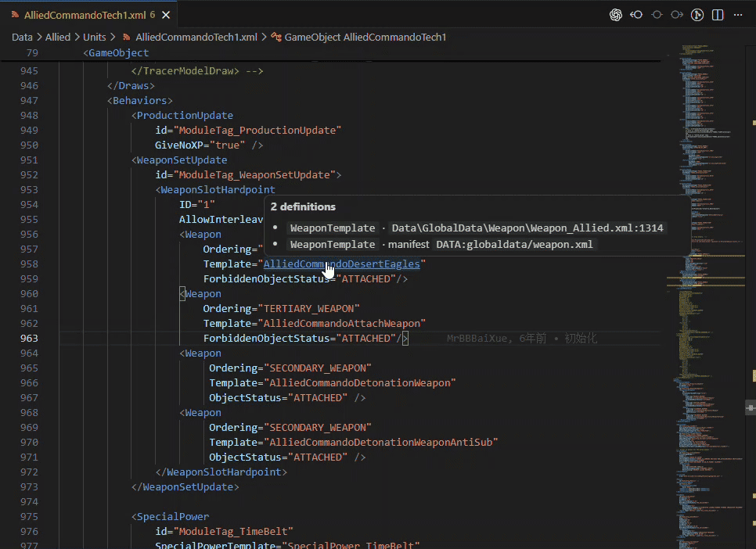Click the middle commit circle icon in toolbar

point(657,15)
